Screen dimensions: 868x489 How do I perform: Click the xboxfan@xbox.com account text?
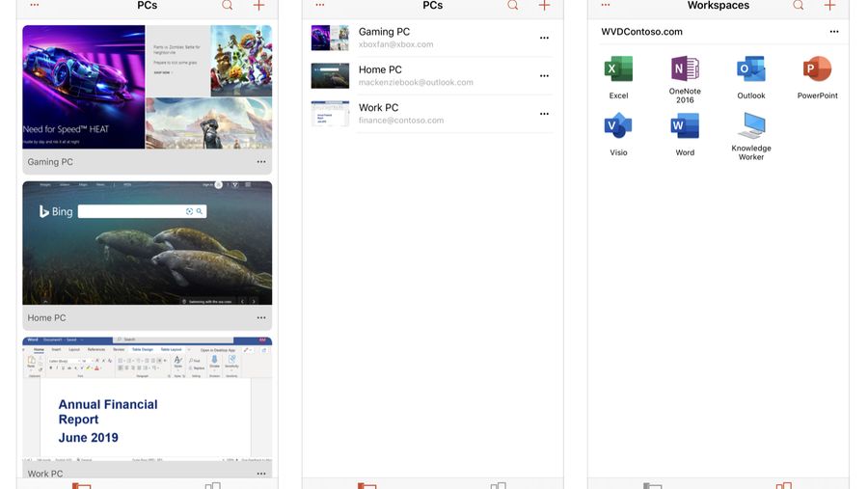(395, 44)
